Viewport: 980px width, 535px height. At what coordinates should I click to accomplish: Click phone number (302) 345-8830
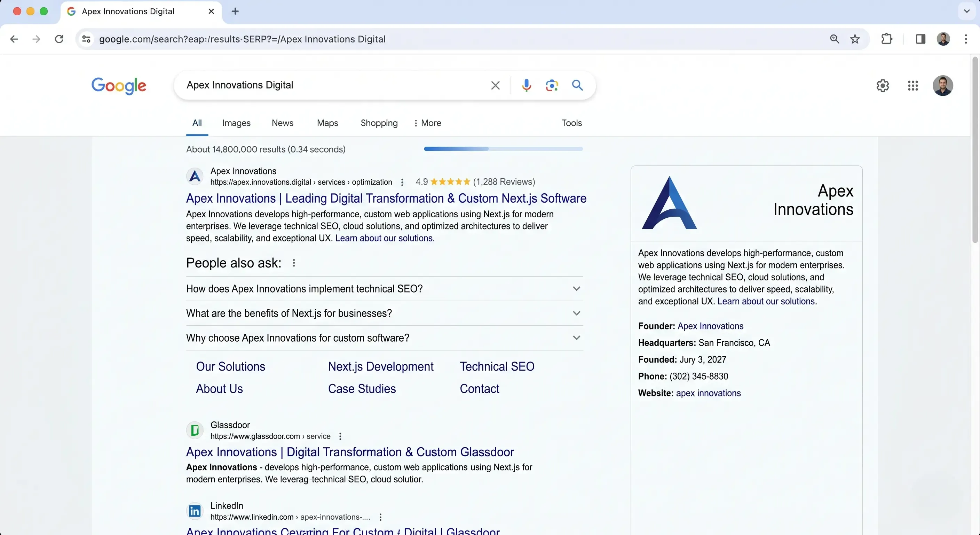pos(699,377)
